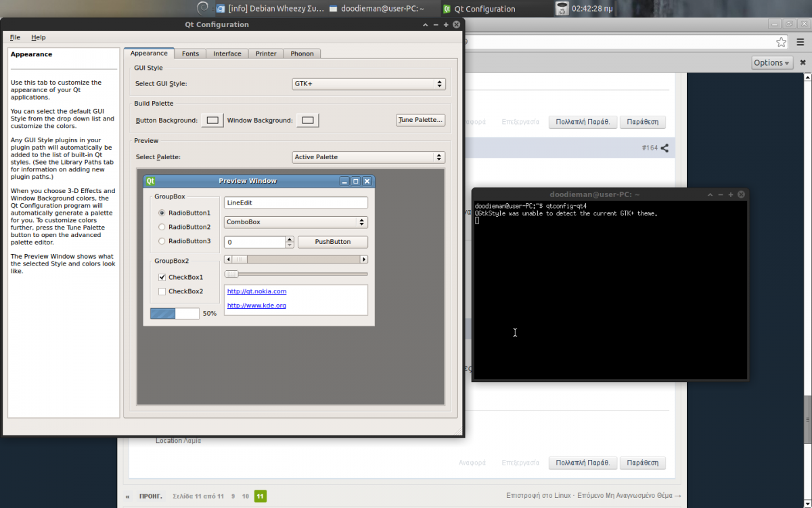This screenshot has width=812, height=508.
Task: Switch to the Phonon tab
Action: coord(302,54)
